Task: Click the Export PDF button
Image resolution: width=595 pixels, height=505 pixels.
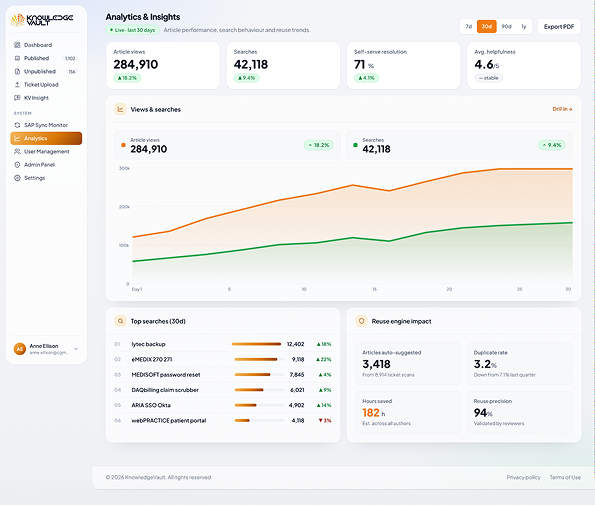Action: coord(559,27)
